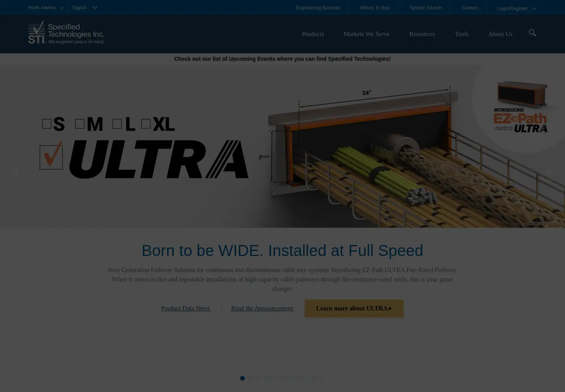
Task: Click Learn more about ULTRA button
Action: (x=354, y=309)
